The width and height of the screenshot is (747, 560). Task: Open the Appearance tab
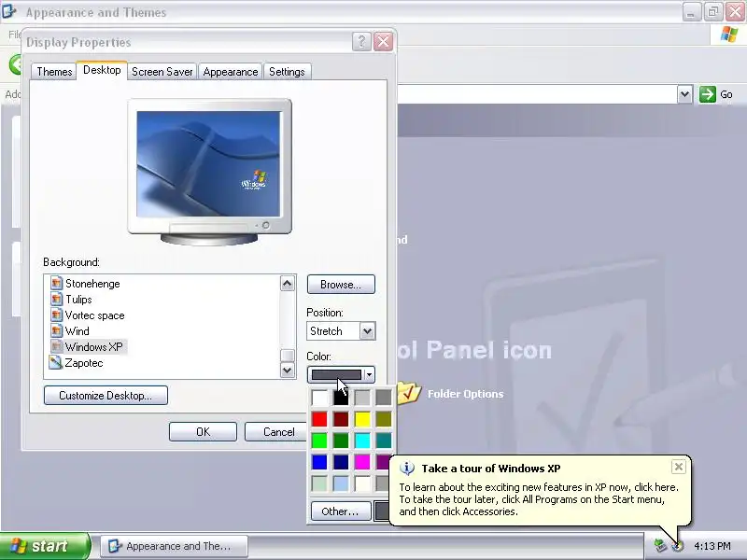231,72
